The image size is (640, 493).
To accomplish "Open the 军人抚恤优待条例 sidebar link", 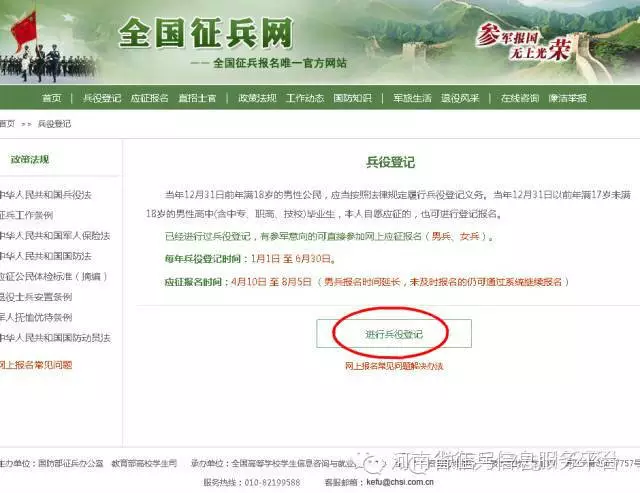I will [x=36, y=317].
